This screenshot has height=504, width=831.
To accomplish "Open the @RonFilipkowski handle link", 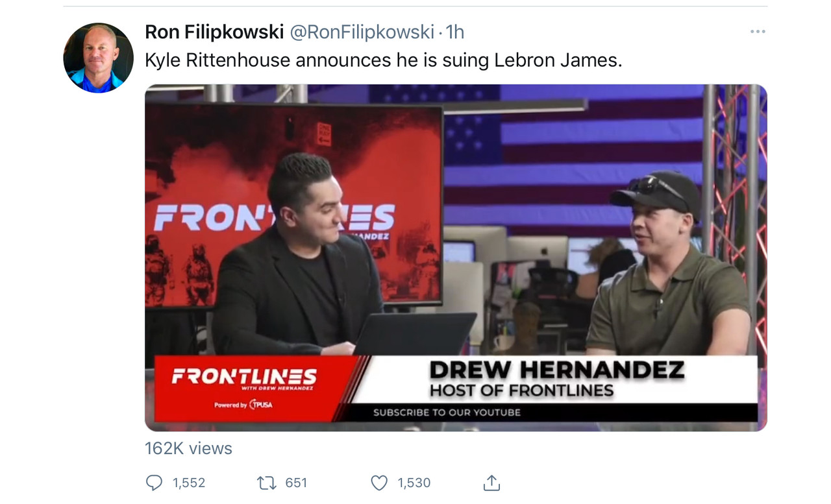I will pos(362,32).
